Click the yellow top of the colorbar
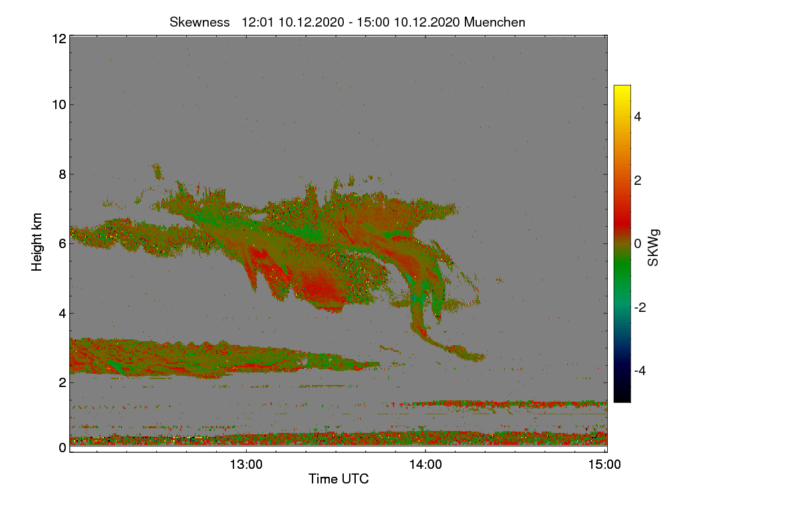Image resolution: width=798 pixels, height=532 pixels. tap(622, 89)
